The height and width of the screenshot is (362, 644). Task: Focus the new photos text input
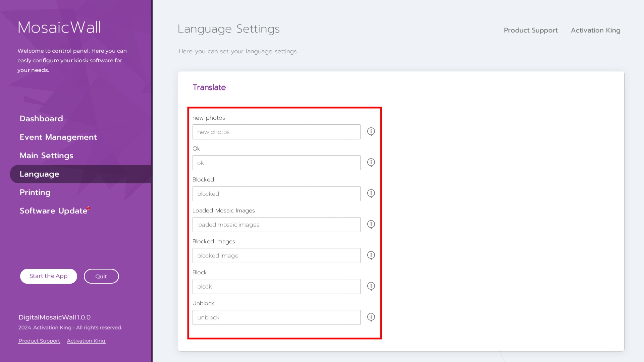tap(276, 132)
